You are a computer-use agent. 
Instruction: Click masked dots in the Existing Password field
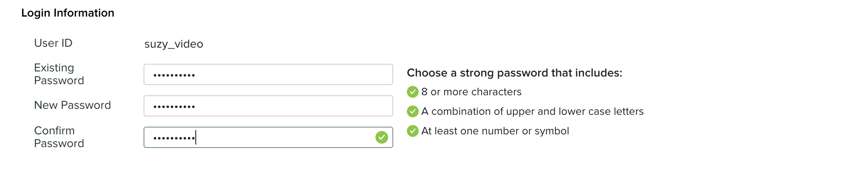coord(174,75)
